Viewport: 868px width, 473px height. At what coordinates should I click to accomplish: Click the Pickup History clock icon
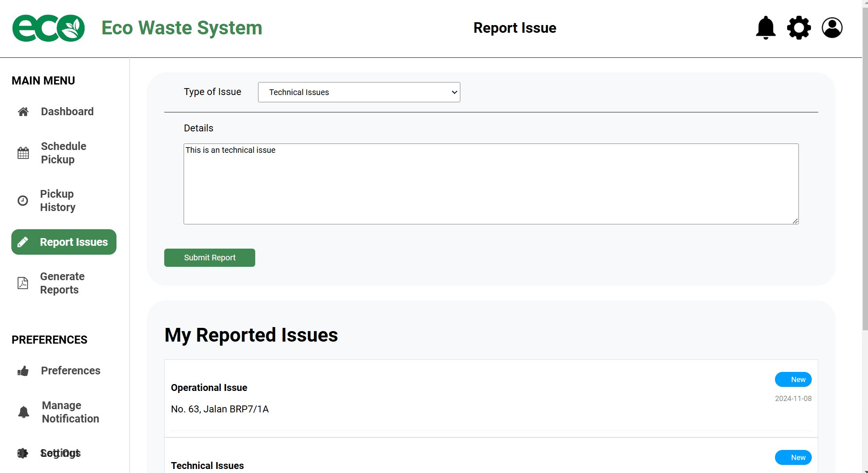coord(23,201)
